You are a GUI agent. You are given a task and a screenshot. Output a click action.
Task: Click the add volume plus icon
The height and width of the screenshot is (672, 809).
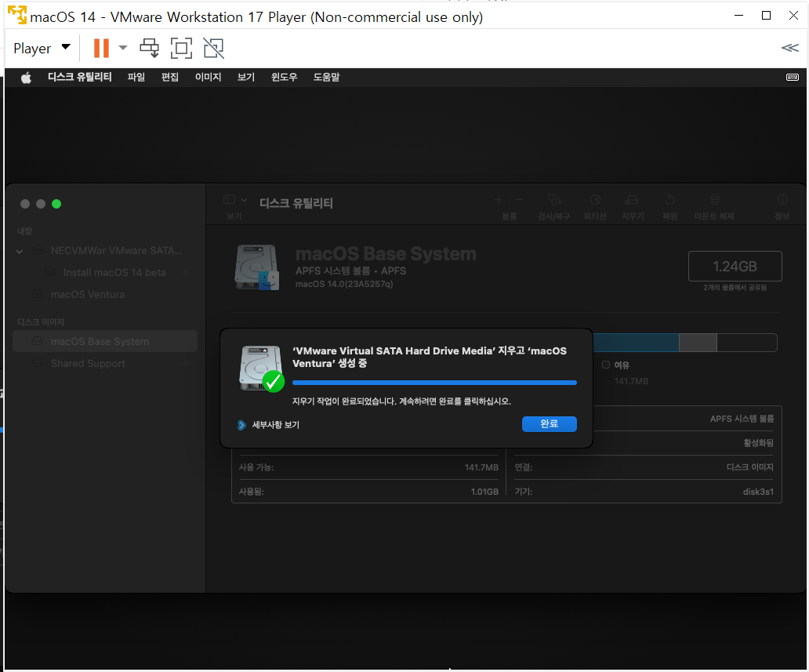(x=499, y=200)
